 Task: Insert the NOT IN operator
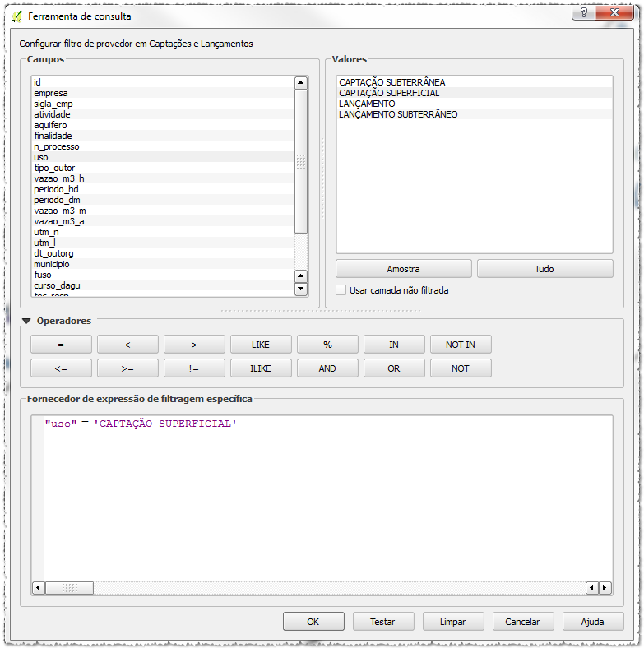[460, 345]
